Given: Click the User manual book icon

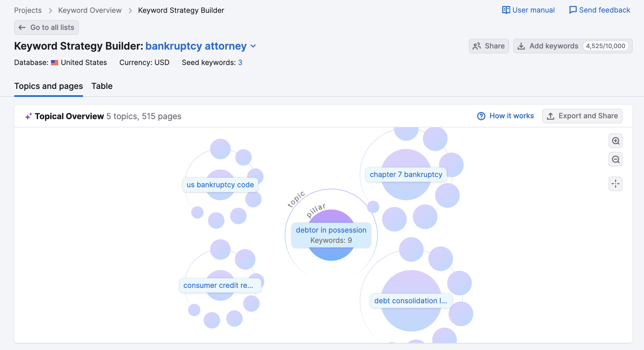Looking at the screenshot, I should coord(506,10).
